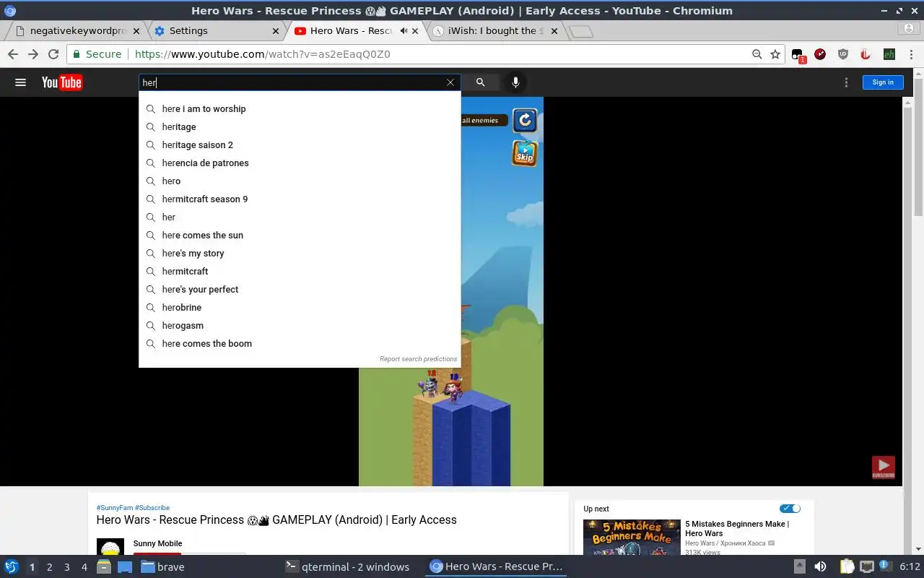Viewport: 924px width, 578px height.
Task: Pick the 'hermitcraft' suggestion
Action: [300, 272]
